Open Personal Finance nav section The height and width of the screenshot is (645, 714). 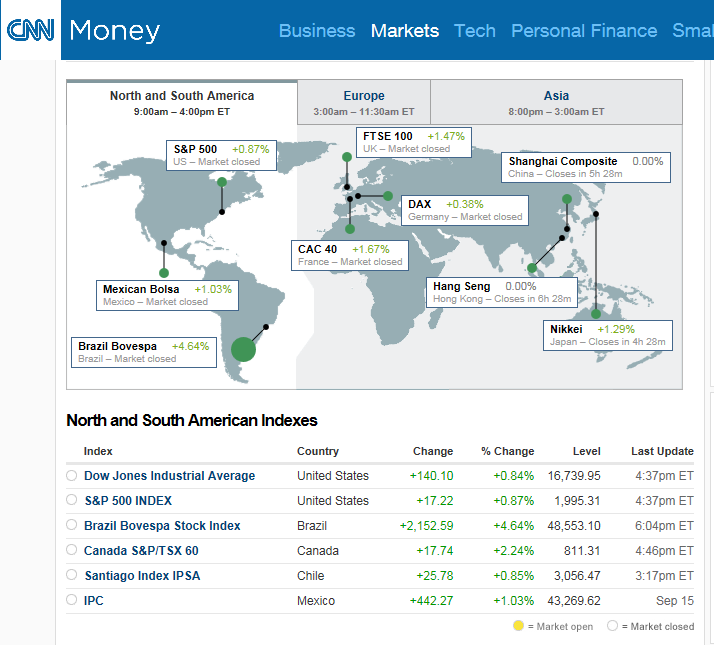click(x=584, y=31)
